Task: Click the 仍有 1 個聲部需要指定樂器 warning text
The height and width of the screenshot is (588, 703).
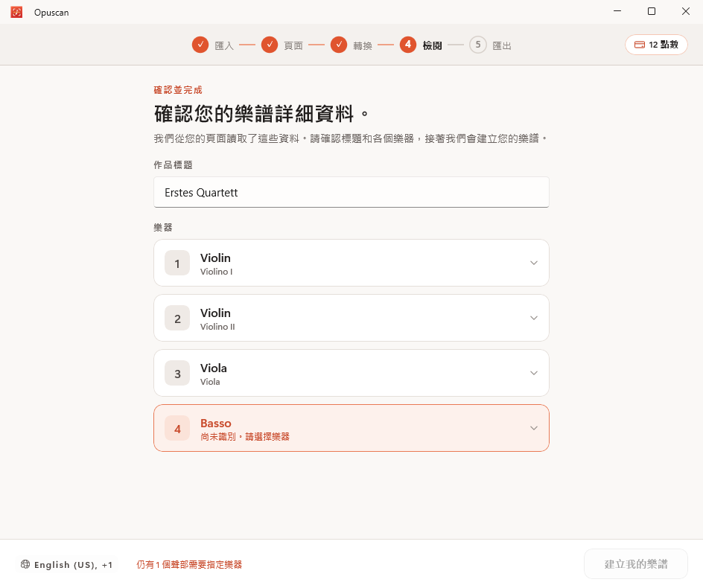Action: (189, 565)
